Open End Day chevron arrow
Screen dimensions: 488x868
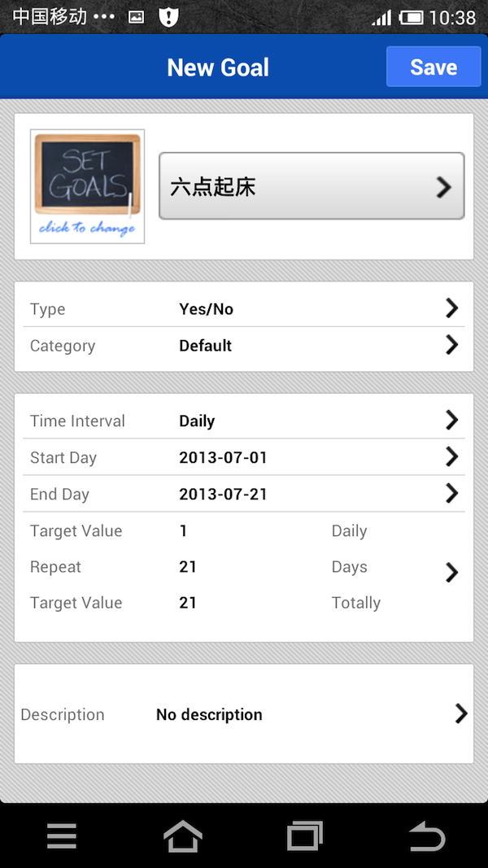[451, 493]
